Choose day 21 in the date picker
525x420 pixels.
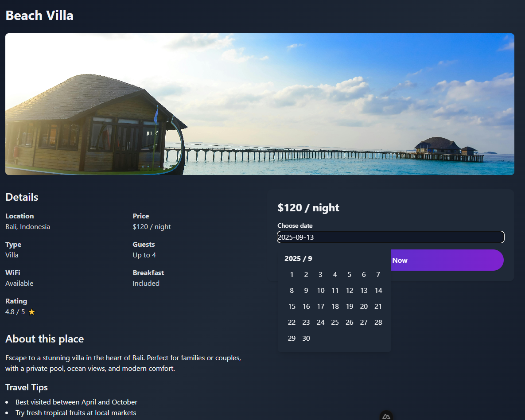tap(378, 307)
